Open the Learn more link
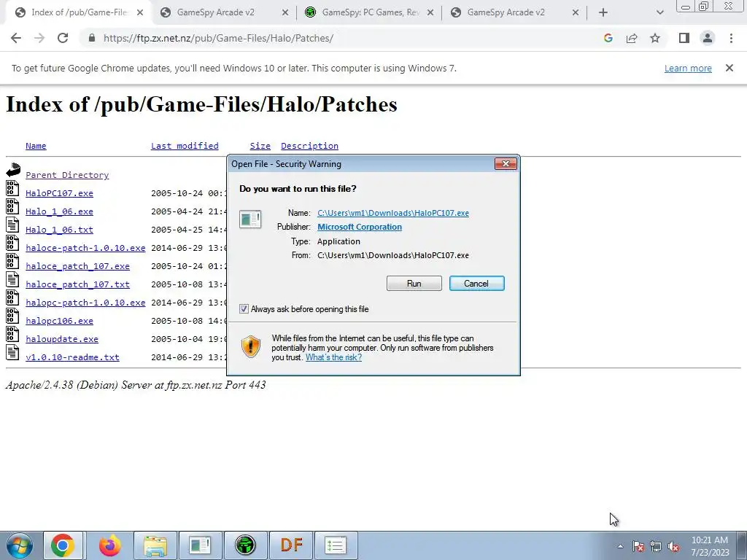Viewport: 747px width, 560px height. pos(688,68)
